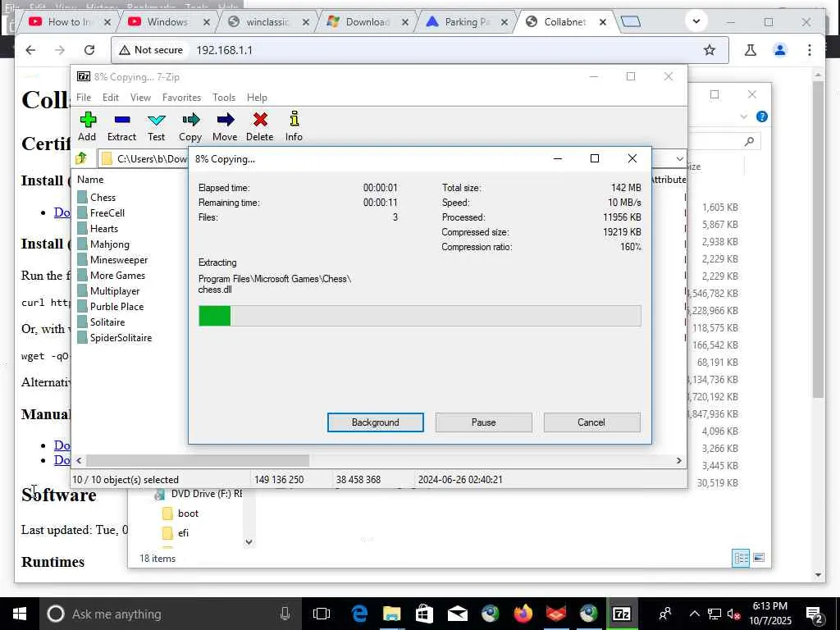Show hidden system tray icons
840x630 pixels.
click(x=694, y=614)
